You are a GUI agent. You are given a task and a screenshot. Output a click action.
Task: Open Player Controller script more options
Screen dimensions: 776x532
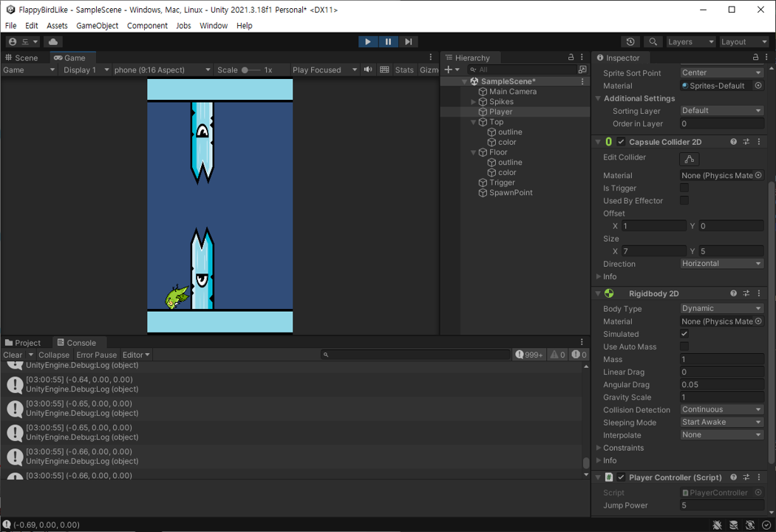(x=759, y=477)
